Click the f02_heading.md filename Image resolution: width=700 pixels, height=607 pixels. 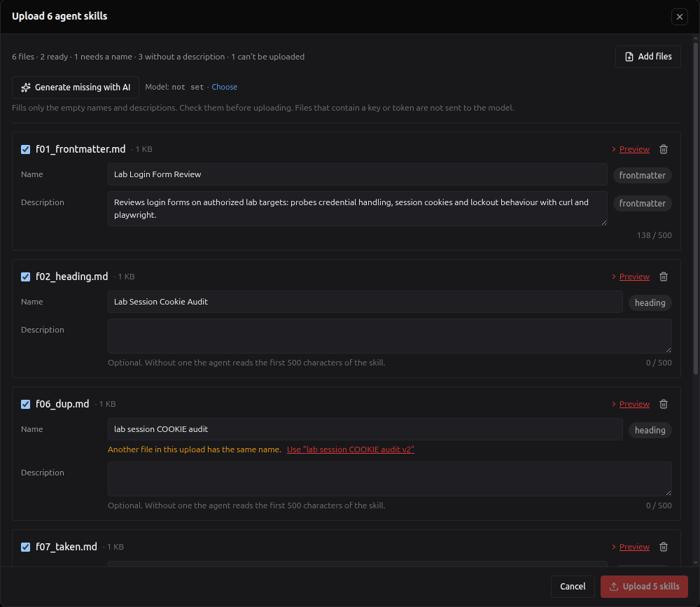[x=71, y=277]
